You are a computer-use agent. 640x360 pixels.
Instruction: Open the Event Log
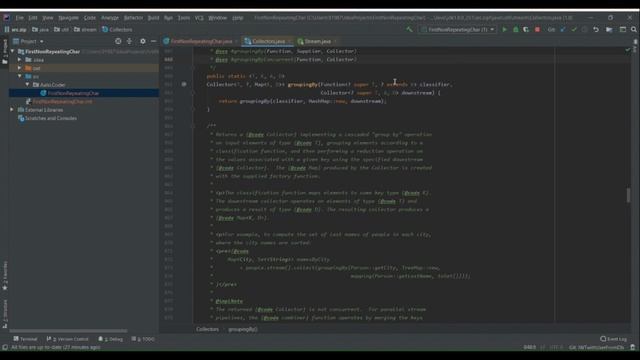(613, 339)
